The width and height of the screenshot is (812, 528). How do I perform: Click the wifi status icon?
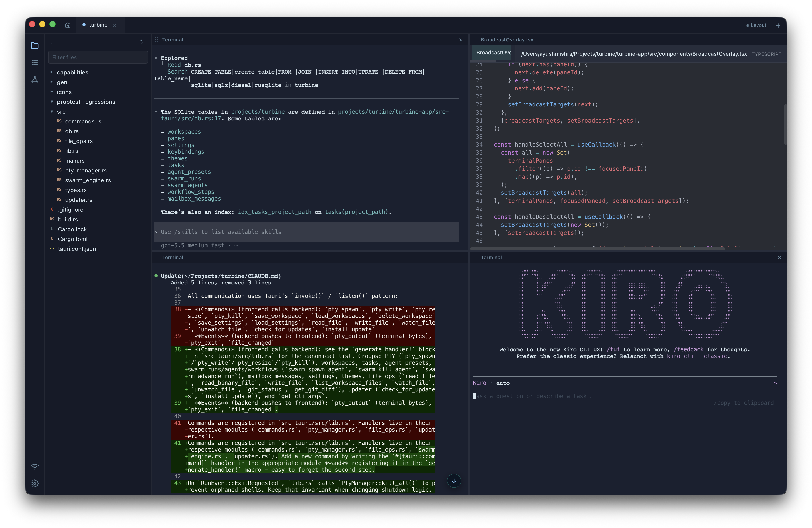[x=35, y=467]
